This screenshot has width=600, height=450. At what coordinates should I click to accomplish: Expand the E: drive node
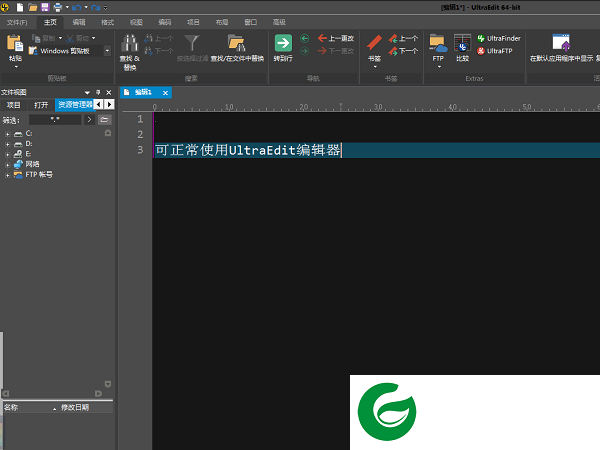click(x=7, y=155)
